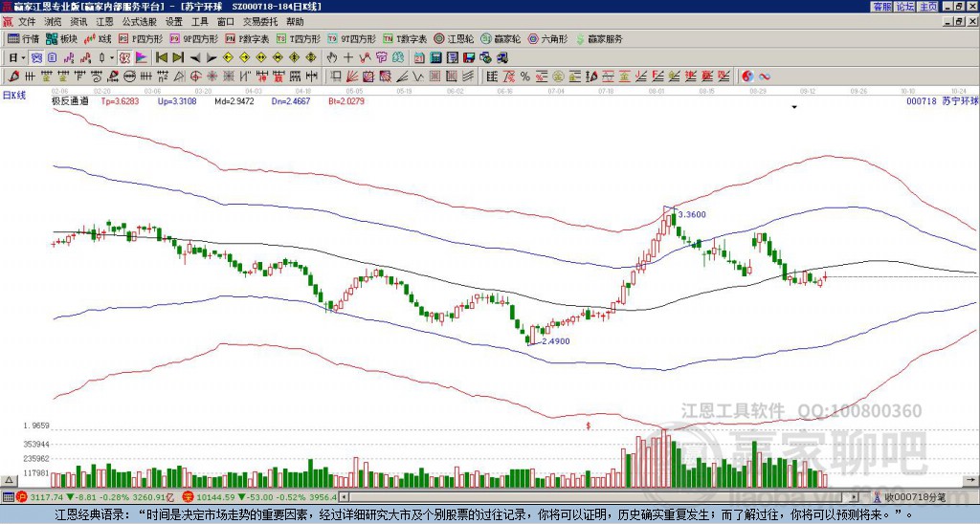980x524 pixels.
Task: Step chart right with black right arrow
Action: 212,57
